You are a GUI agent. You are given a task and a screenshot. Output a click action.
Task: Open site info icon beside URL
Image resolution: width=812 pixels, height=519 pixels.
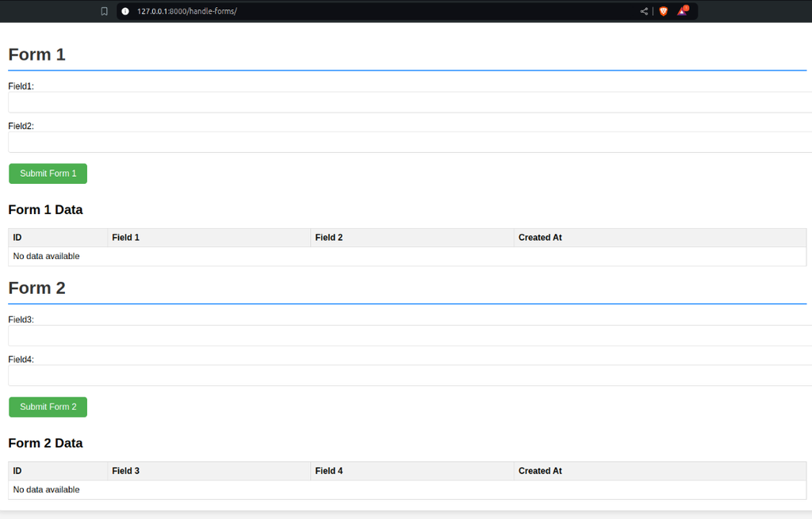[125, 11]
